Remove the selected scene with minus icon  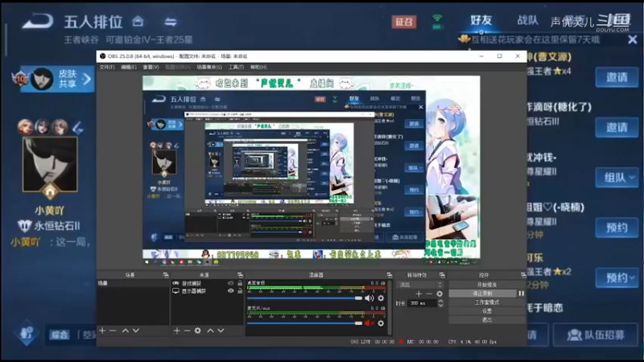tap(113, 331)
